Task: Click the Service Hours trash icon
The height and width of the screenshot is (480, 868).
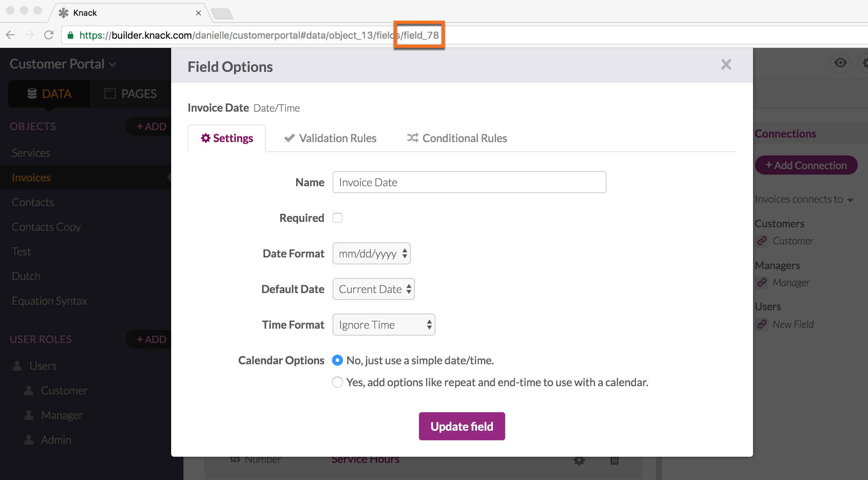Action: click(614, 460)
